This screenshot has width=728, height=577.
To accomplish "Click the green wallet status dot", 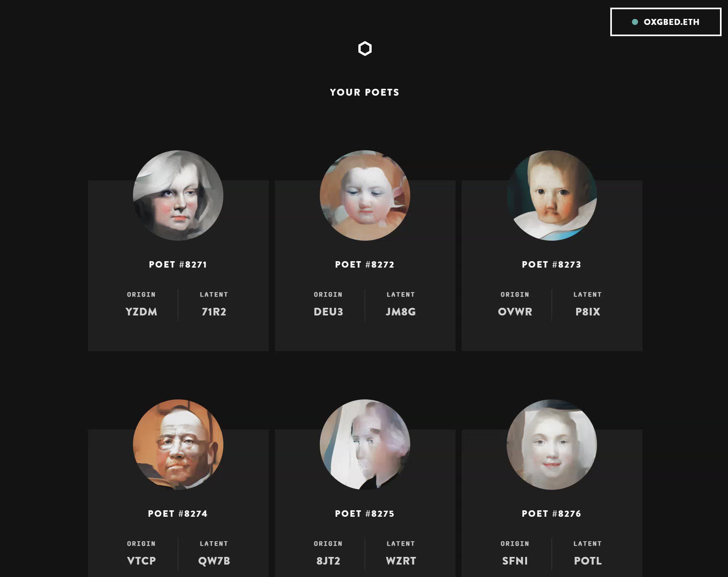I will (x=635, y=22).
